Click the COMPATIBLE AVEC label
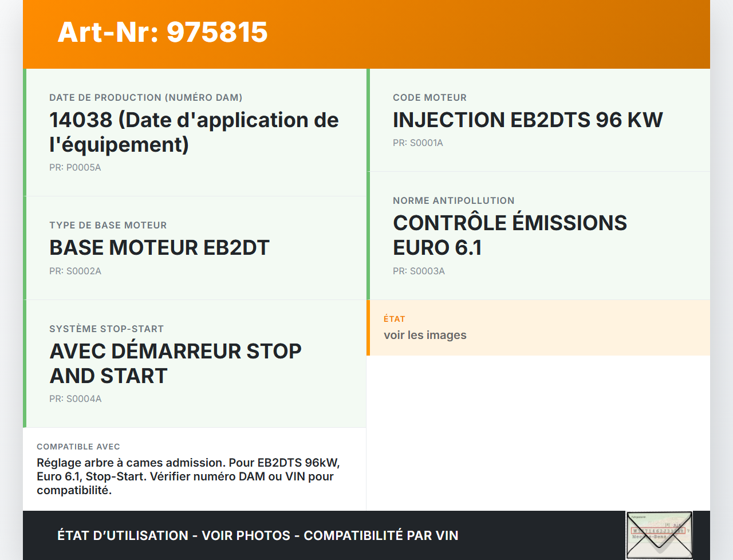Viewport: 733px width, 560px height. [x=78, y=447]
